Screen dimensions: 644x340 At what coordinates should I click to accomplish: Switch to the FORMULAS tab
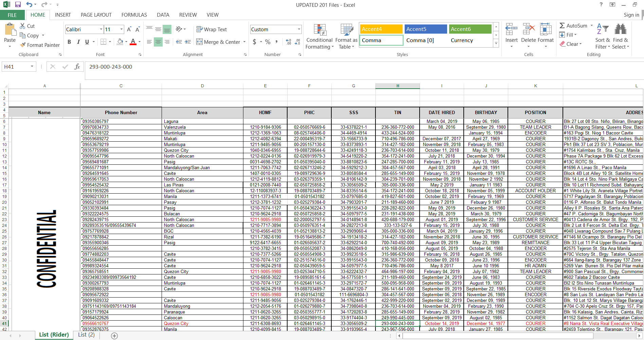click(134, 15)
